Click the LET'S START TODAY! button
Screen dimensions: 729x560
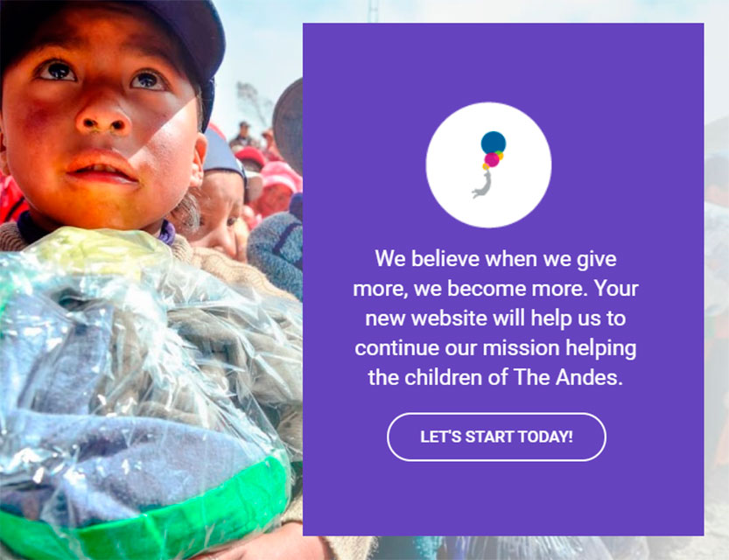[x=496, y=437]
